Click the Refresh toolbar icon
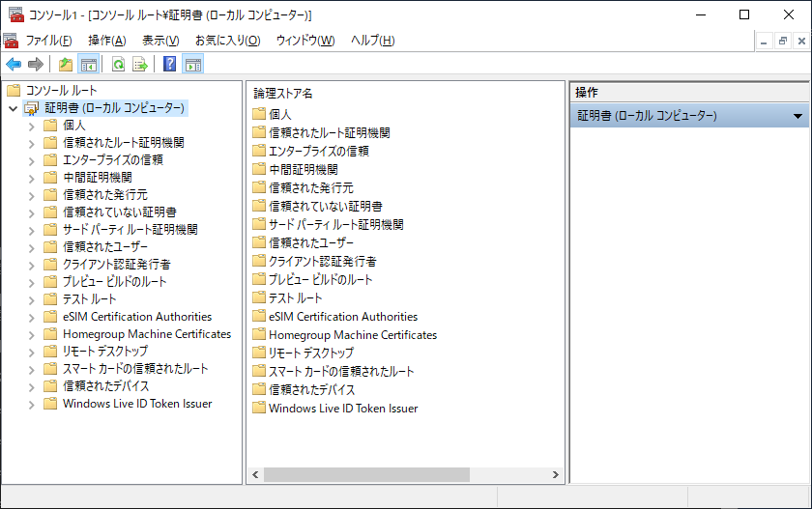The width and height of the screenshot is (812, 509). pos(119,65)
